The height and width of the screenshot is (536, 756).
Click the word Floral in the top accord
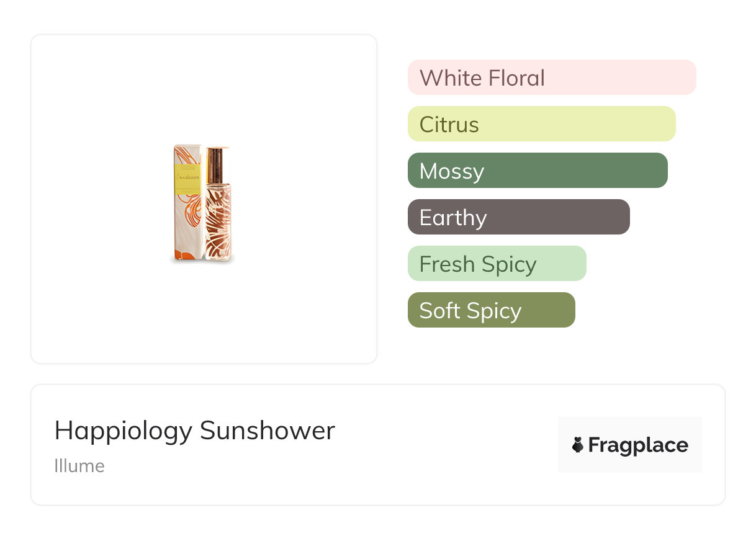click(x=516, y=78)
